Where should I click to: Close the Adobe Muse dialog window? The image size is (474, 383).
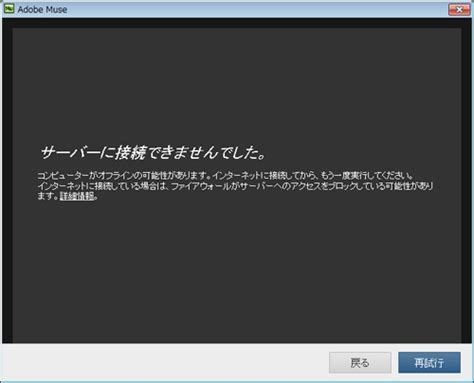point(459,10)
